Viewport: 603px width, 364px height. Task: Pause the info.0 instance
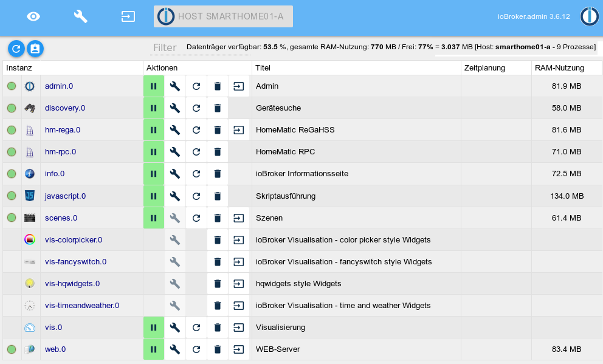click(x=153, y=174)
